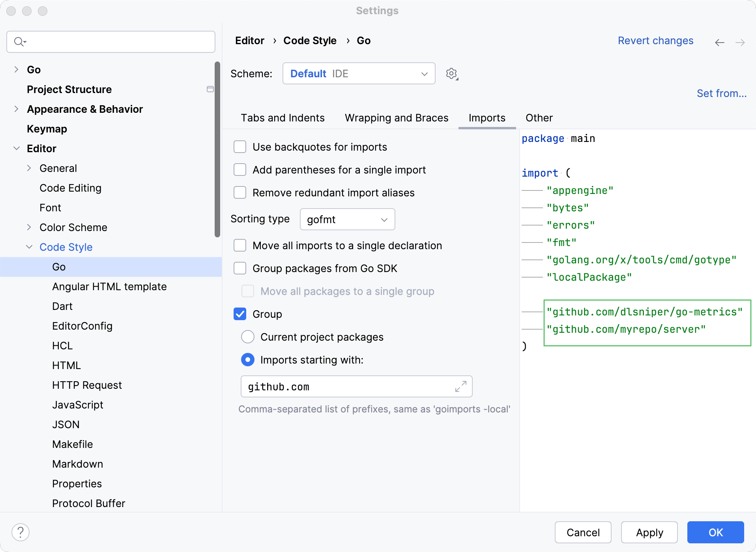Screen dimensions: 756x552
Task: Collapse the Code Style tree node
Action: (29, 247)
